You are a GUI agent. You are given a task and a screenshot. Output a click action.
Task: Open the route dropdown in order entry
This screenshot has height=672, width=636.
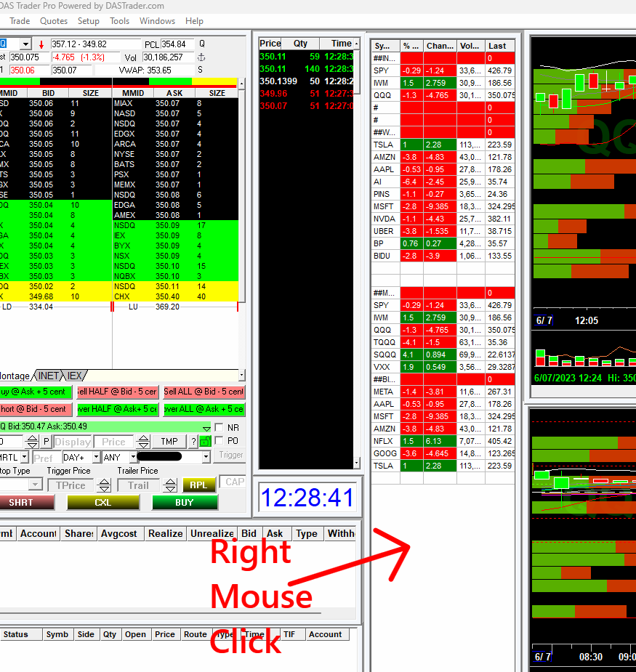pos(25,457)
